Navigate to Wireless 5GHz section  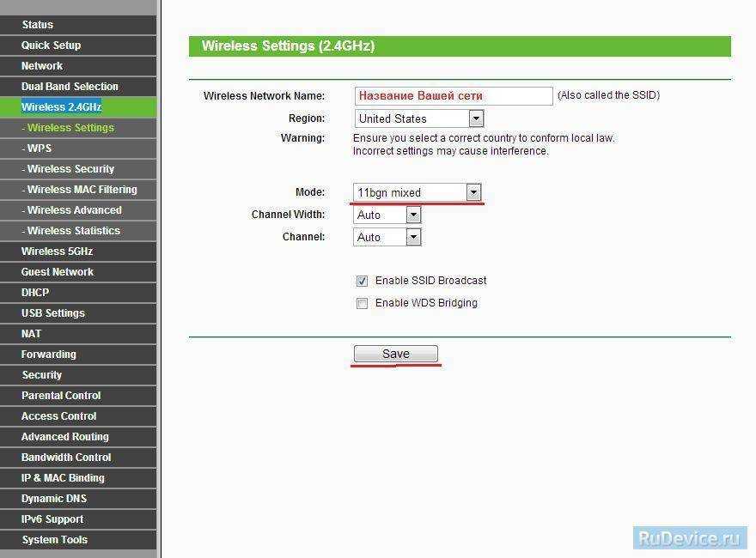pyautogui.click(x=57, y=252)
